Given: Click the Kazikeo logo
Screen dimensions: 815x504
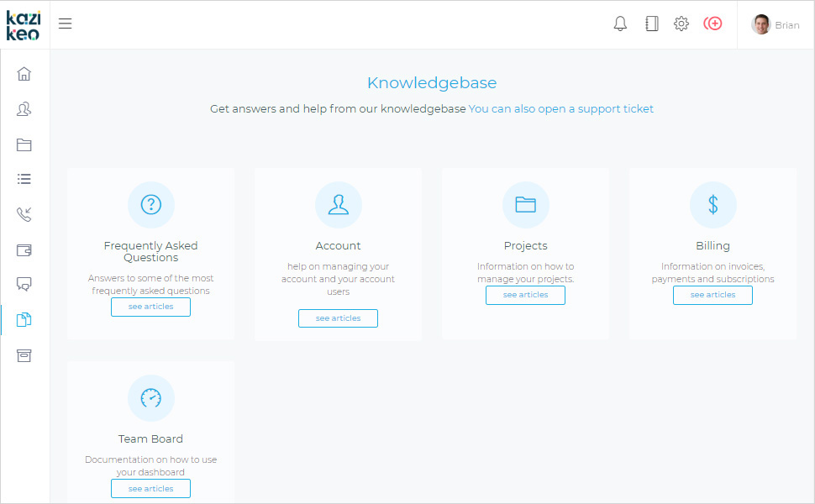Looking at the screenshot, I should 24,25.
